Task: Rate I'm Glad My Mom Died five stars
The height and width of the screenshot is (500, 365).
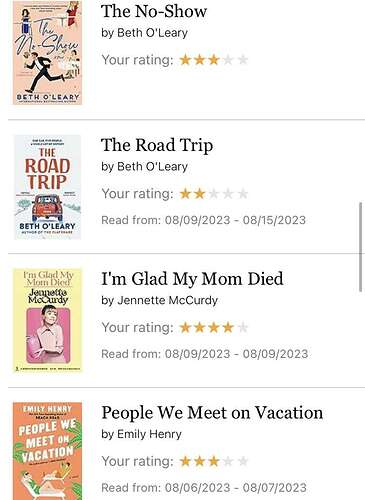Action: [243, 328]
